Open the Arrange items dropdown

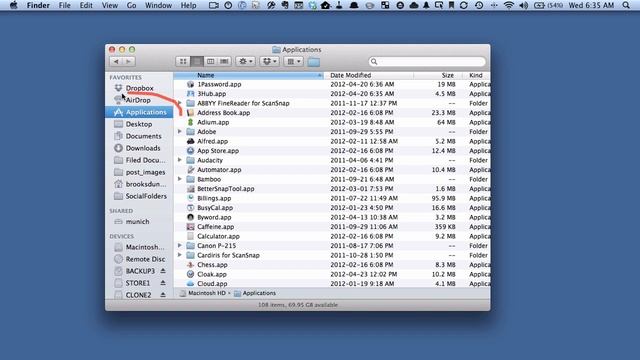(293, 61)
